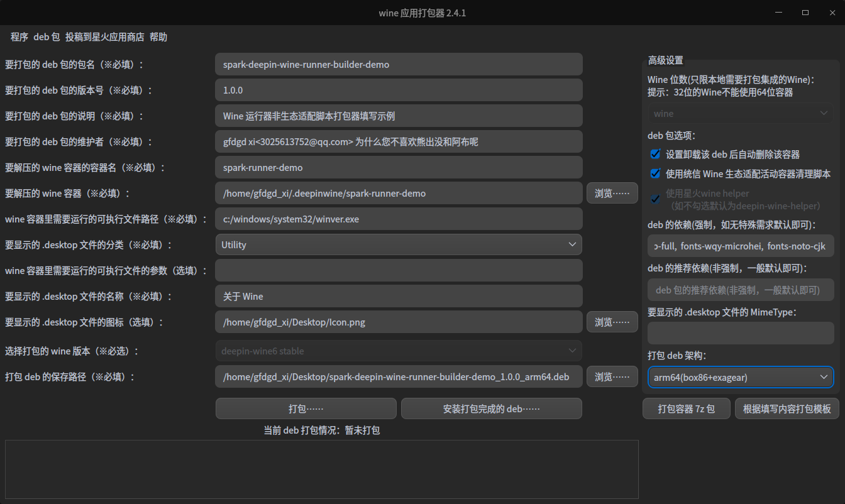
Task: Click the 打包 build button
Action: [306, 408]
